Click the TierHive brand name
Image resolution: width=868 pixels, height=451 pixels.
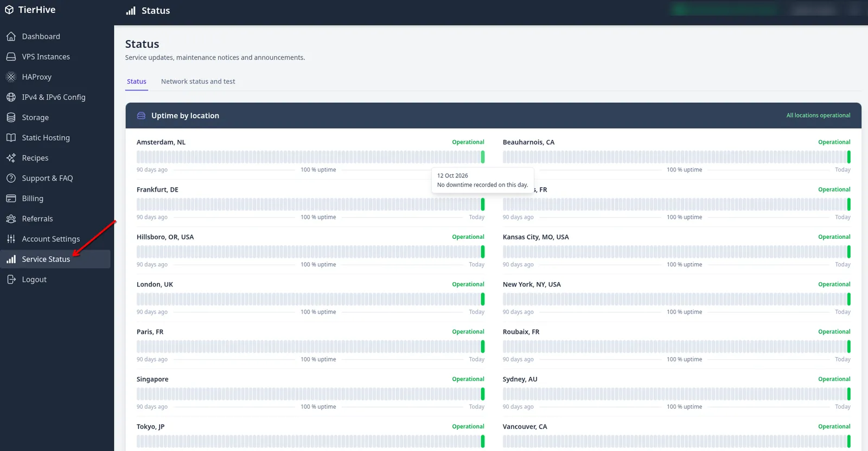pyautogui.click(x=37, y=10)
